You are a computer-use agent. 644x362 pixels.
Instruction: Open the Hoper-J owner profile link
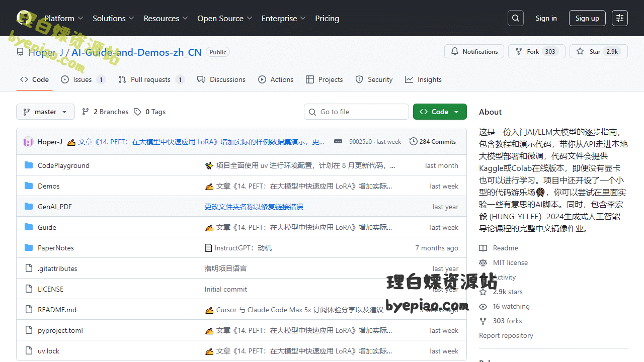46,52
